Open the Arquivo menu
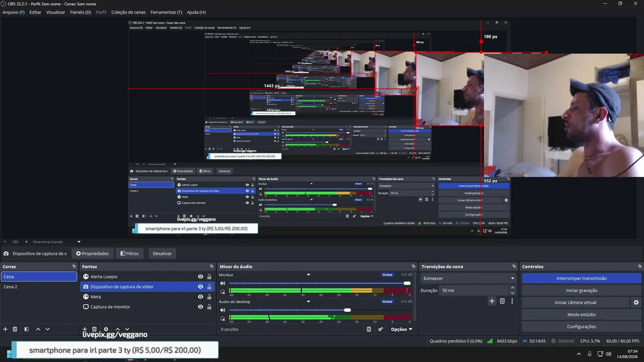644x362 pixels. 14,12
